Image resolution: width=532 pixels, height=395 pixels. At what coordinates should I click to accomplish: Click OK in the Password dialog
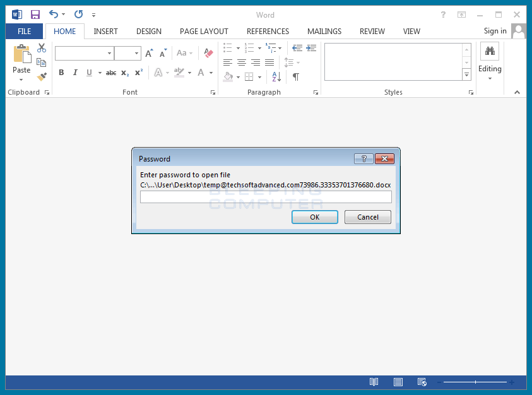click(314, 217)
